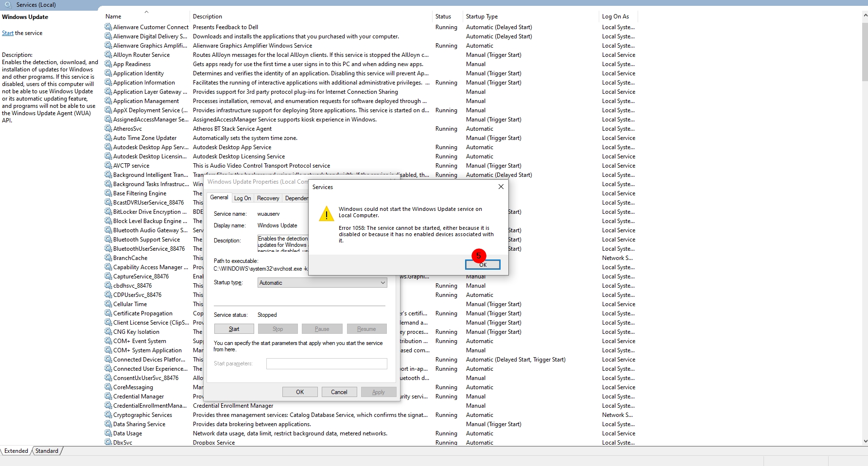Click the gear icon for Alienware Customer Connect

tap(108, 27)
